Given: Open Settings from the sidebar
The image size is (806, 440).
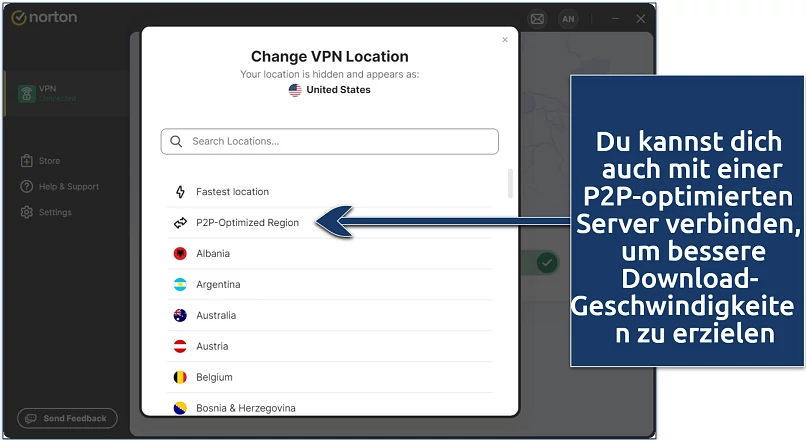Looking at the screenshot, I should pos(55,212).
